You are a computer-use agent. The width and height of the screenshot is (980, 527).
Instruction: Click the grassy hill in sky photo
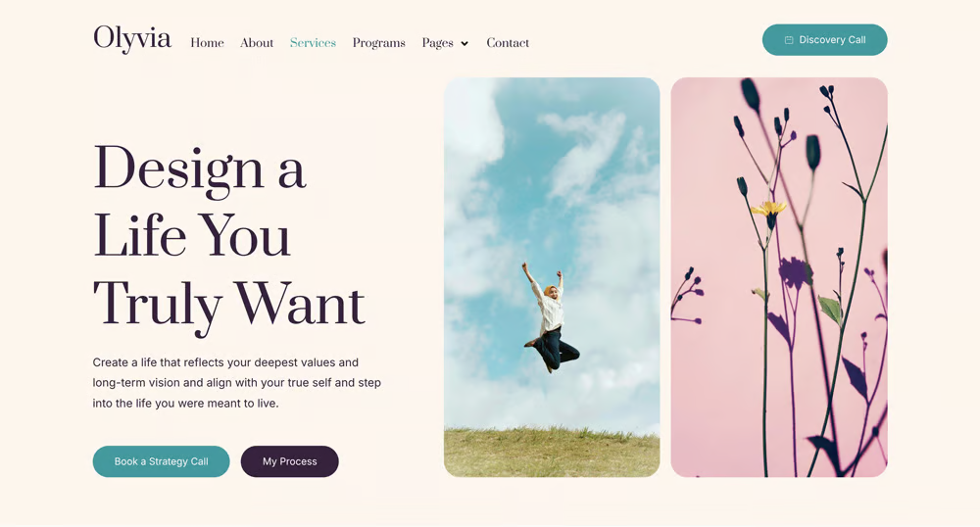552,453
